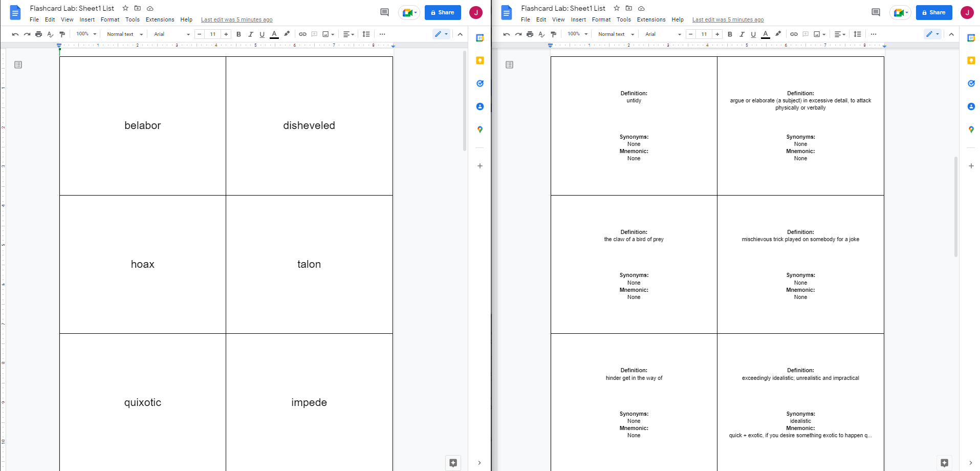Insert a link in left document toolbar

pos(302,34)
